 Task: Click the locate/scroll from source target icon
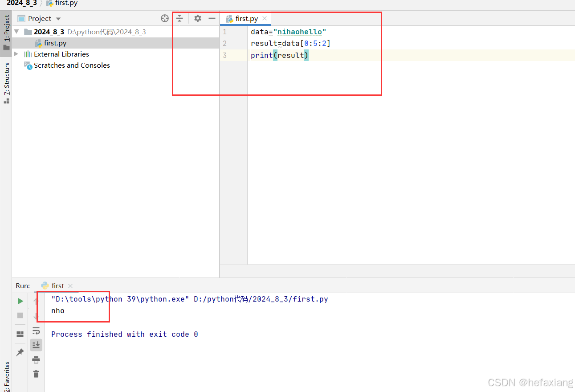click(x=165, y=18)
